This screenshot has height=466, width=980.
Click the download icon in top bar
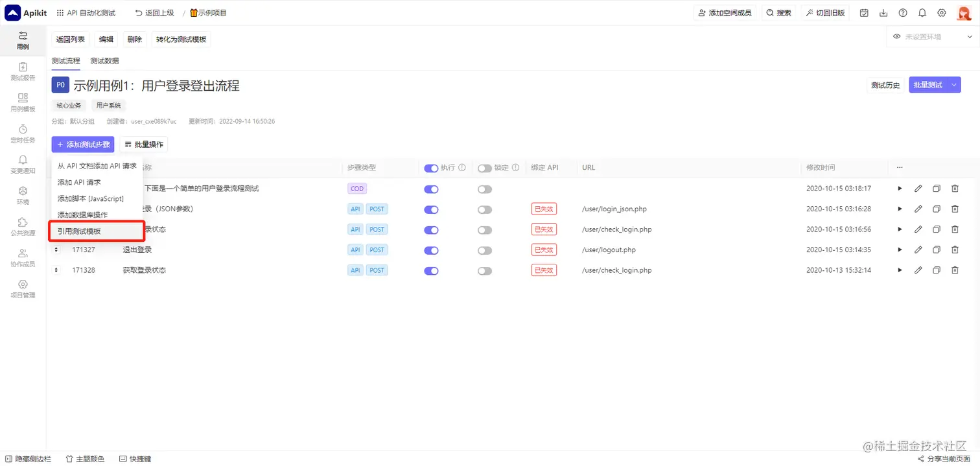coord(883,13)
